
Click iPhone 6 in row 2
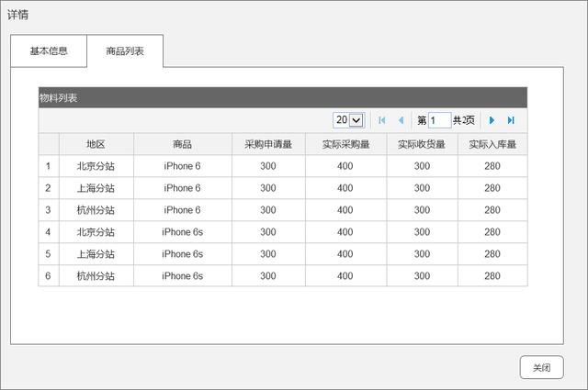[182, 188]
